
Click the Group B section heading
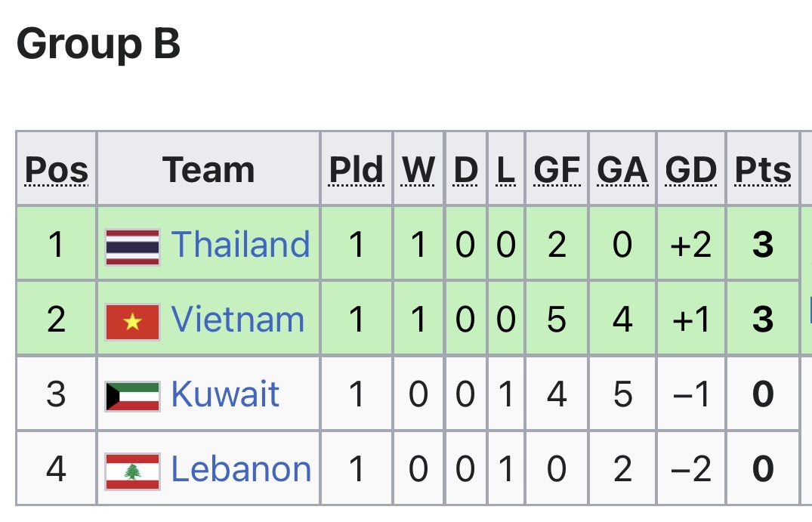coord(98,45)
